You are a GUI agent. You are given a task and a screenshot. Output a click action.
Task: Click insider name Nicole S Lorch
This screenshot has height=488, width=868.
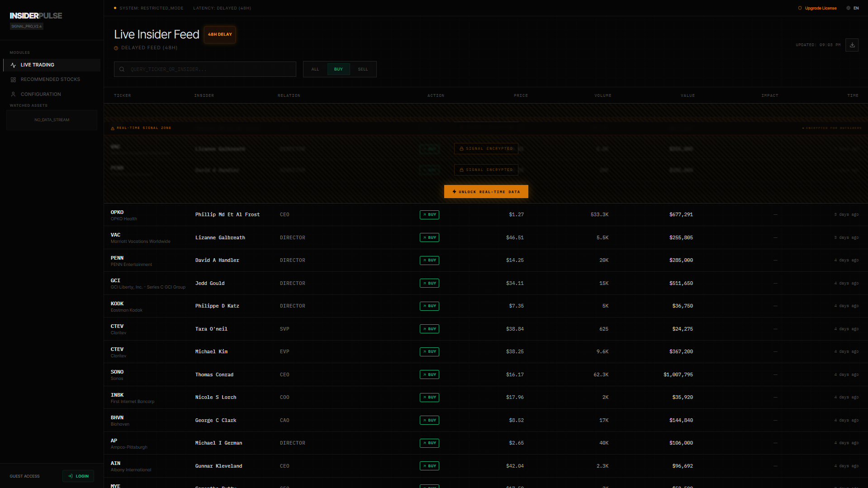point(216,398)
